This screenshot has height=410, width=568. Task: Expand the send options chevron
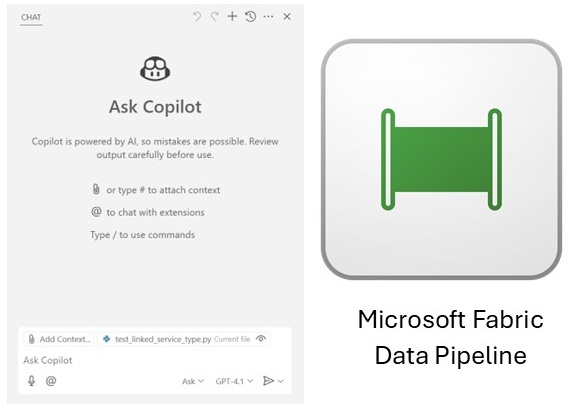pyautogui.click(x=281, y=381)
